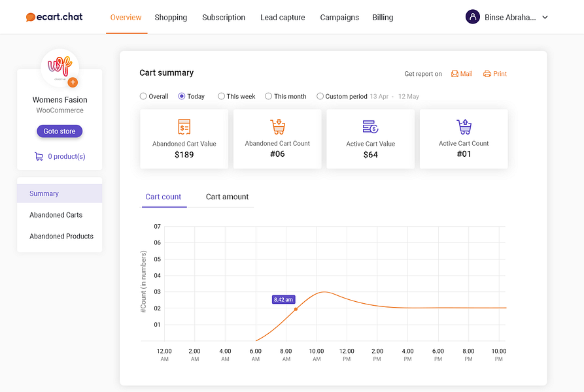Click the 8.42 am tooltip label
The image size is (584, 392).
click(x=283, y=299)
